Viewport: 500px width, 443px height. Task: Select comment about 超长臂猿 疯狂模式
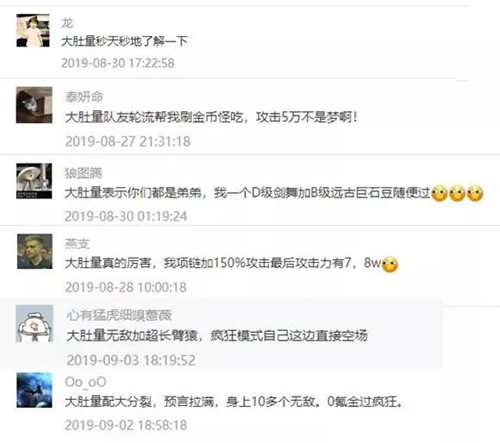[x=217, y=336]
